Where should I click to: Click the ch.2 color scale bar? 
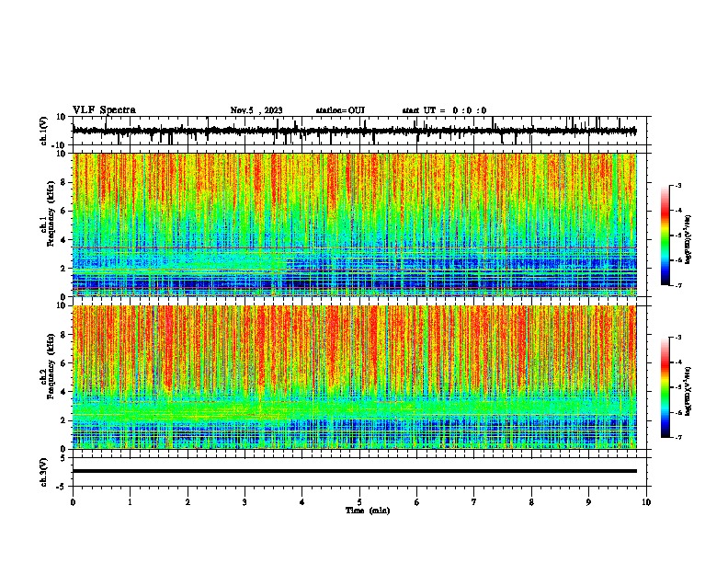(665, 387)
